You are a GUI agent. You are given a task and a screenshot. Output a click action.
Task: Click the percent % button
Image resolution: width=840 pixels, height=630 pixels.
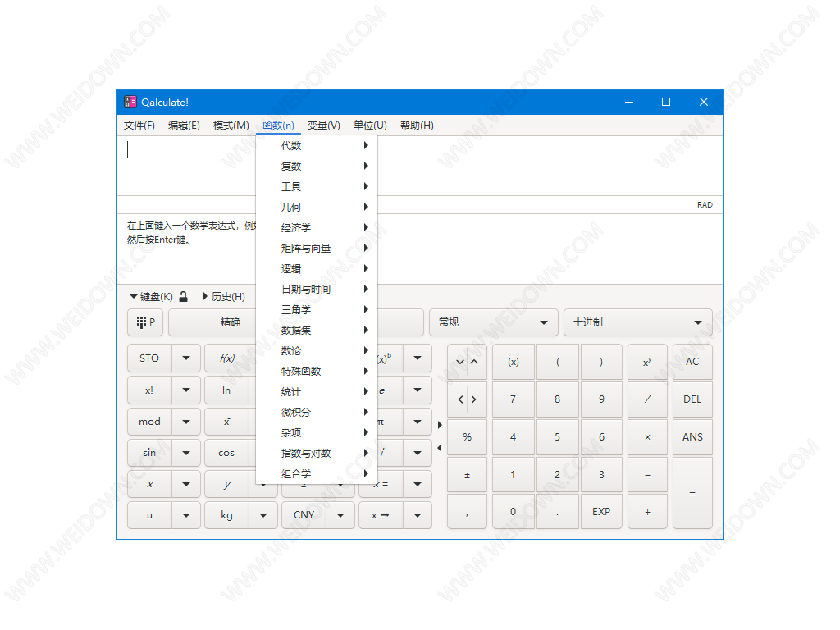coord(467,436)
